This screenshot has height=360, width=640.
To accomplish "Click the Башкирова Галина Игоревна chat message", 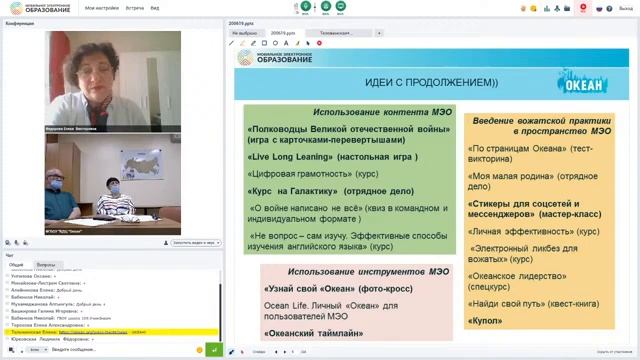I will [112, 311].
